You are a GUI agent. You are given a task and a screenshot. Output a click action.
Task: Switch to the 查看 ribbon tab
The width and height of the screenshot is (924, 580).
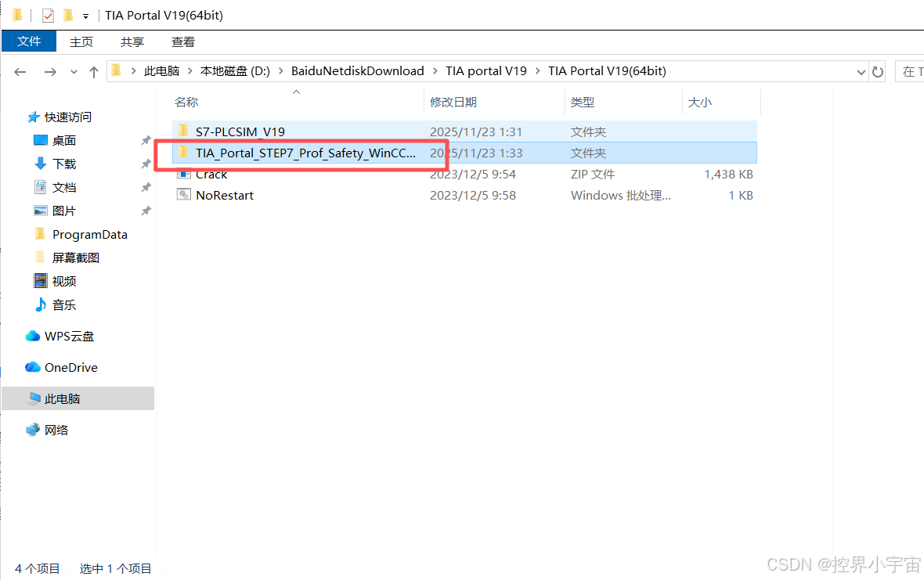tap(182, 41)
